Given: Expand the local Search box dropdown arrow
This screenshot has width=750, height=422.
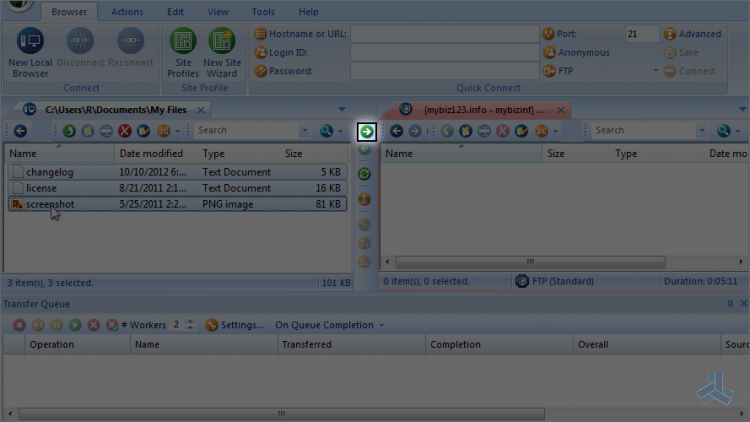Looking at the screenshot, I should pyautogui.click(x=305, y=130).
